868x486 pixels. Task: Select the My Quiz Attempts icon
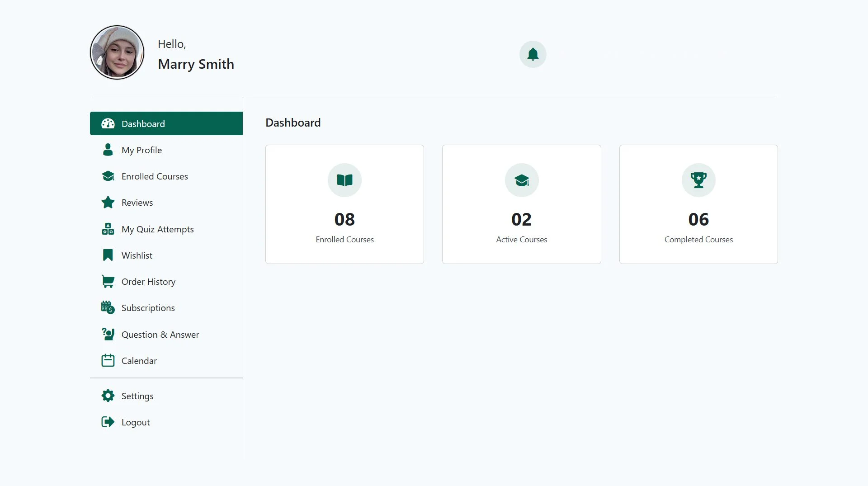click(x=108, y=229)
